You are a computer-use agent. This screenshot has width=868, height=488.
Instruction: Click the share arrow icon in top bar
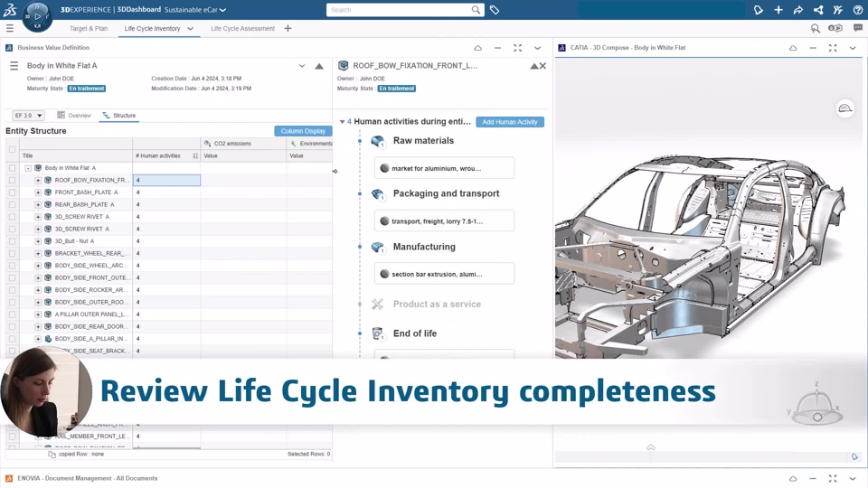coord(798,10)
